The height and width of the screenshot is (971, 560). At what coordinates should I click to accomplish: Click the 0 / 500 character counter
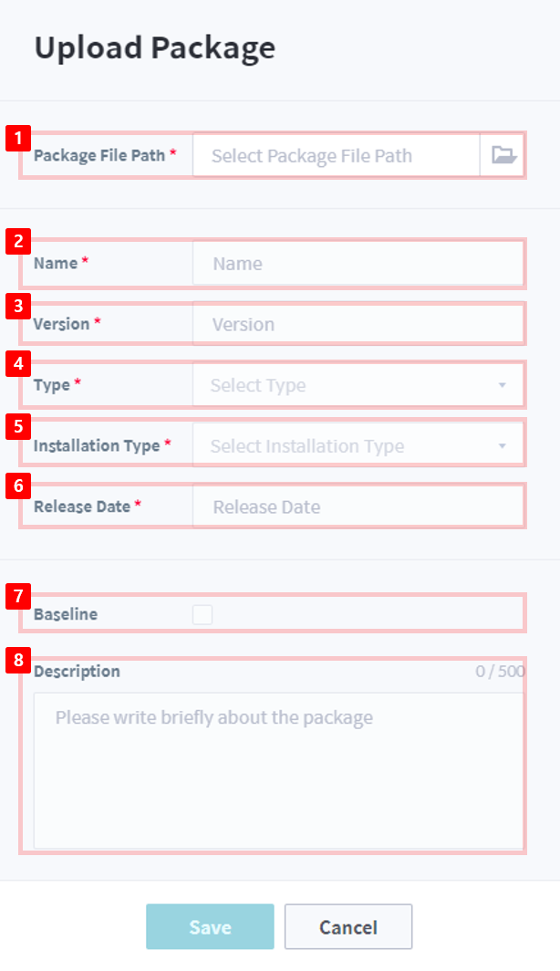click(x=500, y=672)
